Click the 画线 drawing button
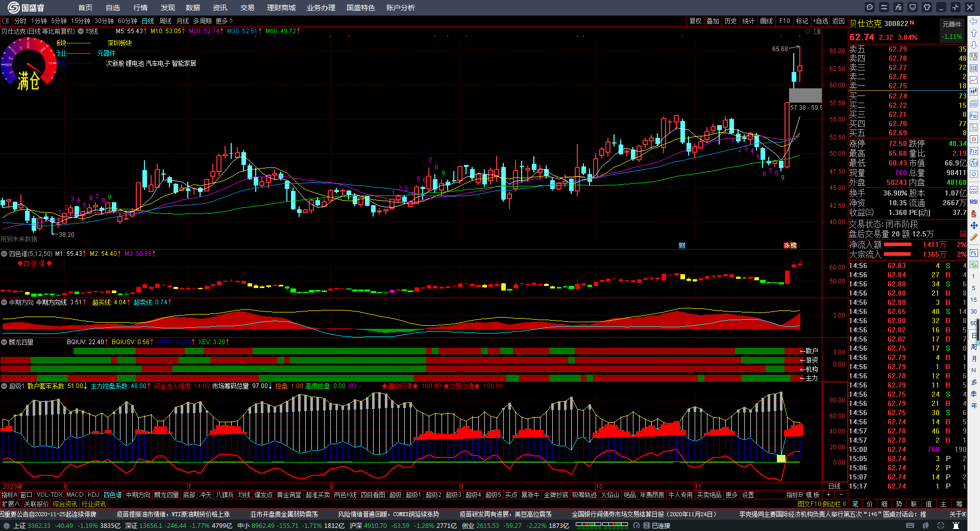Image resolution: width=980 pixels, height=531 pixels. (x=766, y=21)
